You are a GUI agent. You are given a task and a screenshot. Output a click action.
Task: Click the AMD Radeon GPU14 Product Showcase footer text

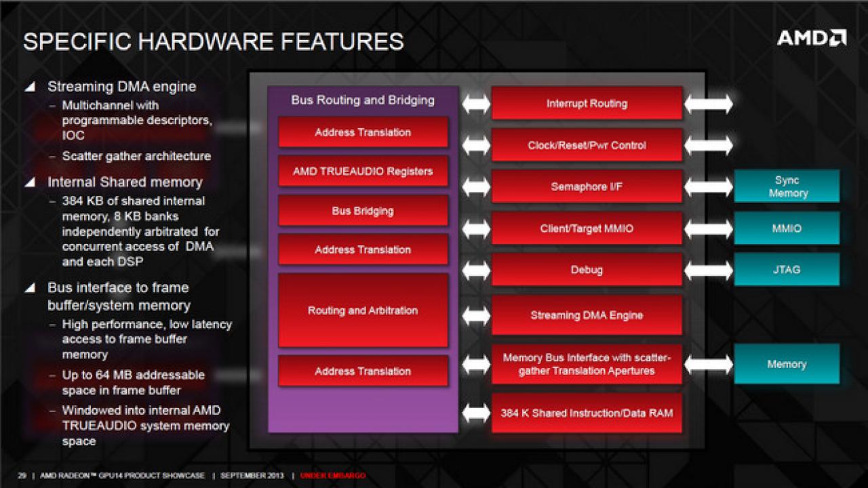[x=122, y=476]
